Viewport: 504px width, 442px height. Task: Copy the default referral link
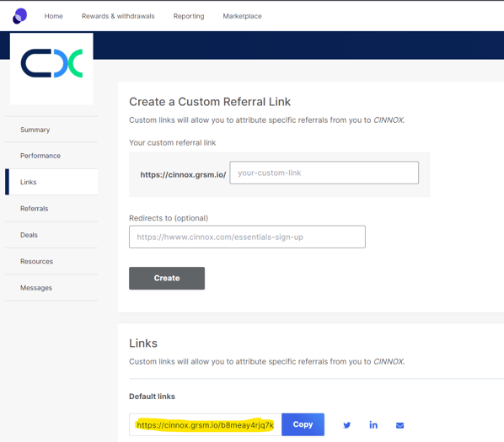(303, 424)
